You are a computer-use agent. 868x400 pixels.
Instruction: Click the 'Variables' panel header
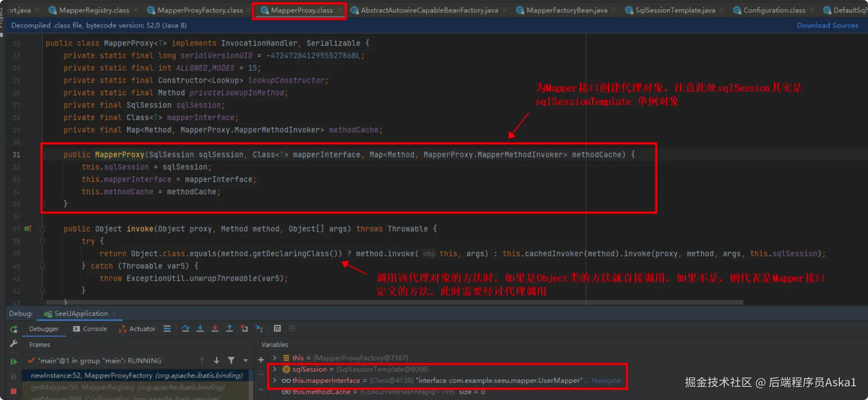click(x=275, y=344)
